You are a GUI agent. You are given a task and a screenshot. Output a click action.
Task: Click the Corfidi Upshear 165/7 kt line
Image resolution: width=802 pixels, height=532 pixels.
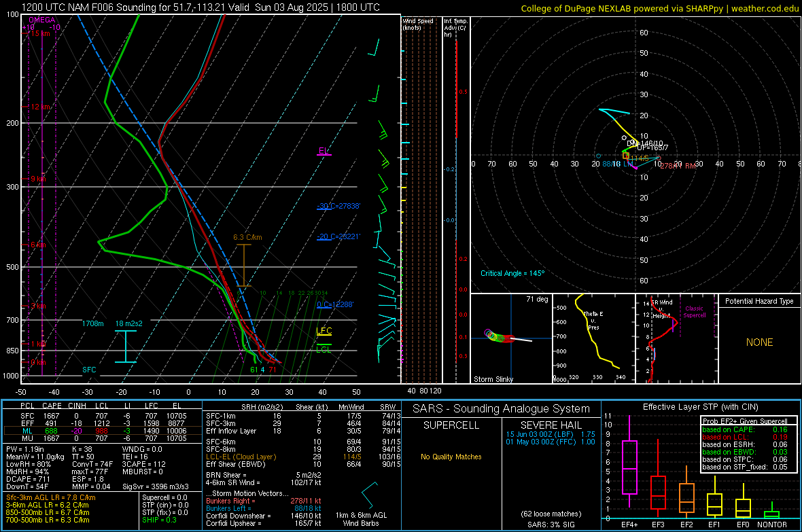click(x=264, y=522)
